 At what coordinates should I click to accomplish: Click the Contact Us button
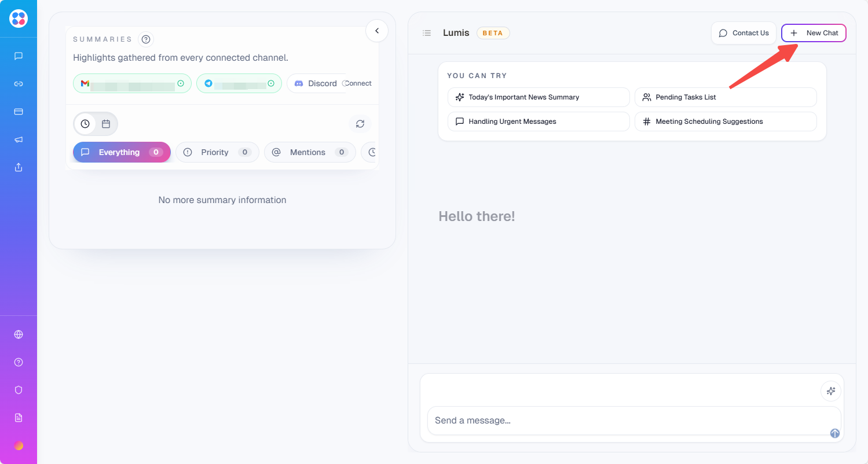[x=744, y=33]
